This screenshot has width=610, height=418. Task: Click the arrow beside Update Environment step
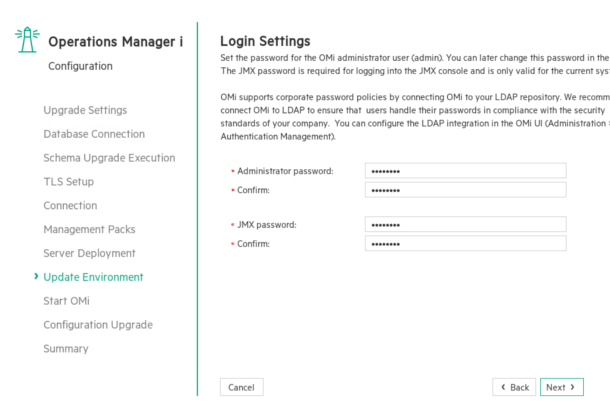click(x=36, y=276)
